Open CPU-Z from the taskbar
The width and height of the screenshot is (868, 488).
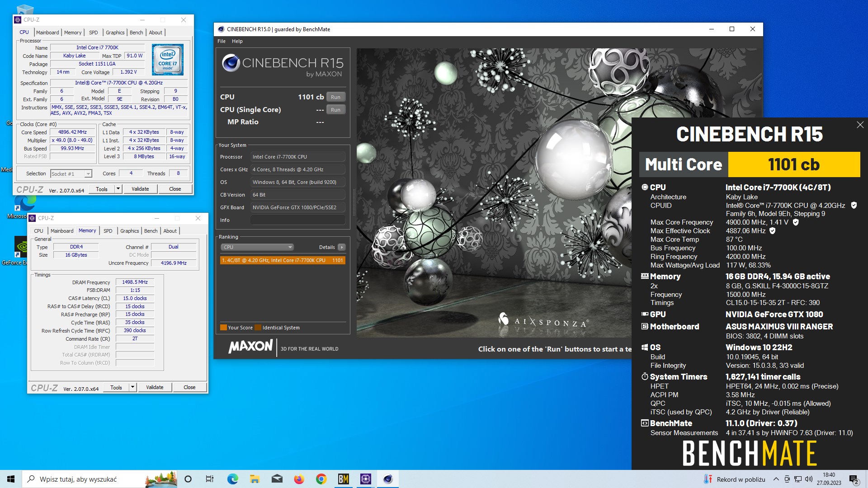point(366,479)
